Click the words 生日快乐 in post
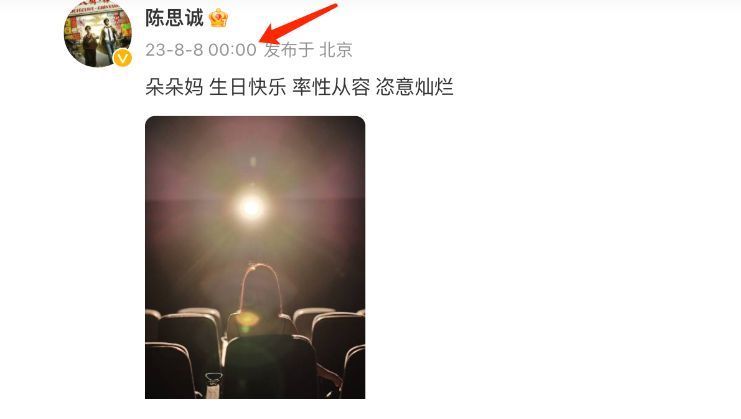Viewport: 741px width, 419px height. (x=248, y=87)
